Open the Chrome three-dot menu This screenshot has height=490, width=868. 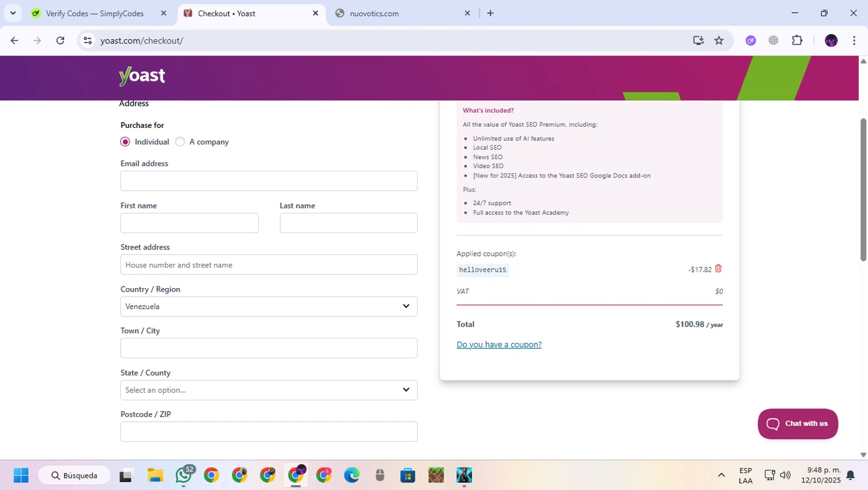coord(854,40)
